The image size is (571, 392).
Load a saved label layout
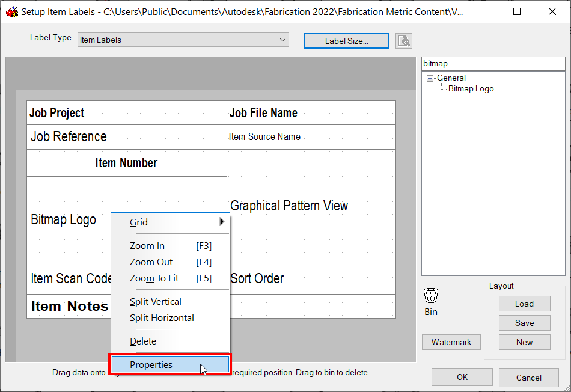(x=524, y=304)
